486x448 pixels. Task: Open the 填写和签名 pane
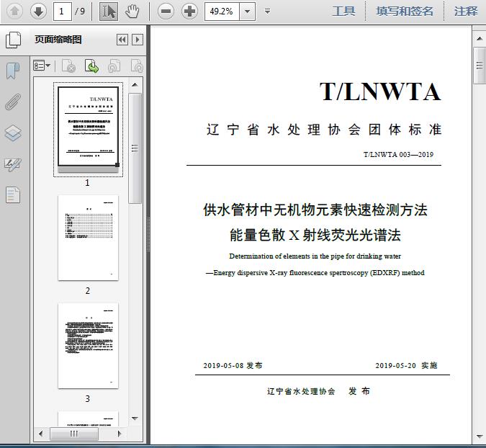tap(405, 12)
